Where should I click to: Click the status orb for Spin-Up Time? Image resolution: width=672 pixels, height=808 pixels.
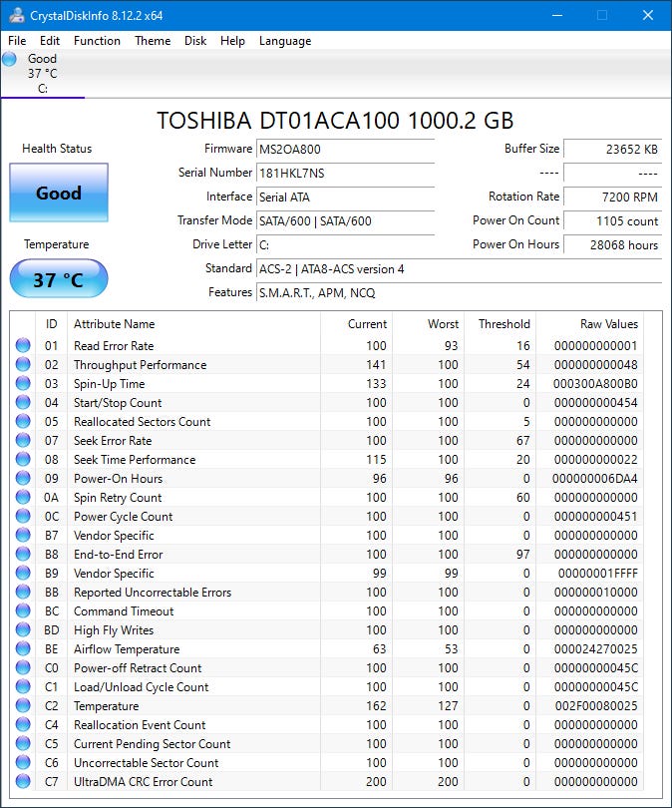click(x=23, y=384)
